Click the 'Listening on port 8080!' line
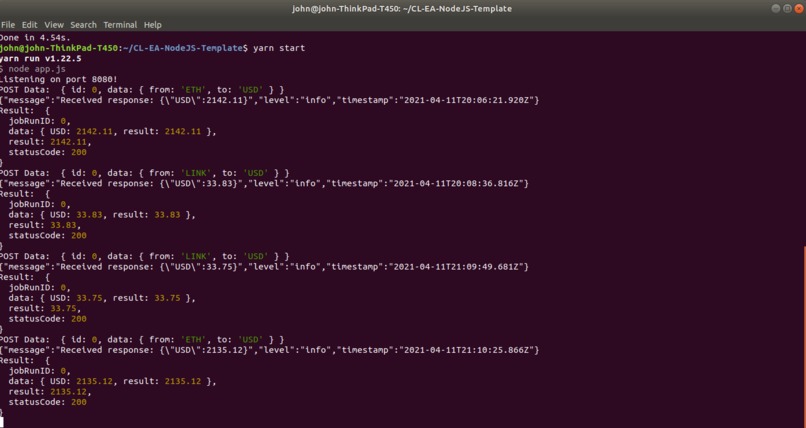This screenshot has width=806, height=428. pyautogui.click(x=59, y=79)
